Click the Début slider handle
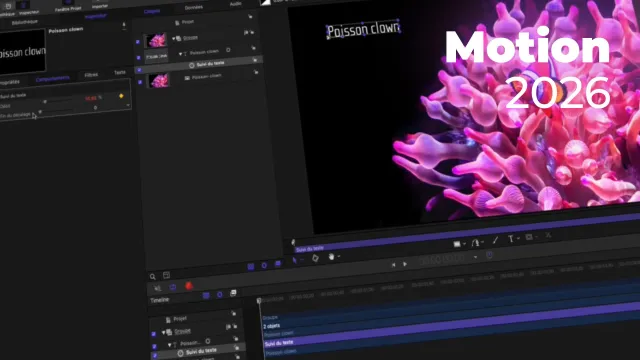Screen dimensions: 640x360 pos(40,111)
